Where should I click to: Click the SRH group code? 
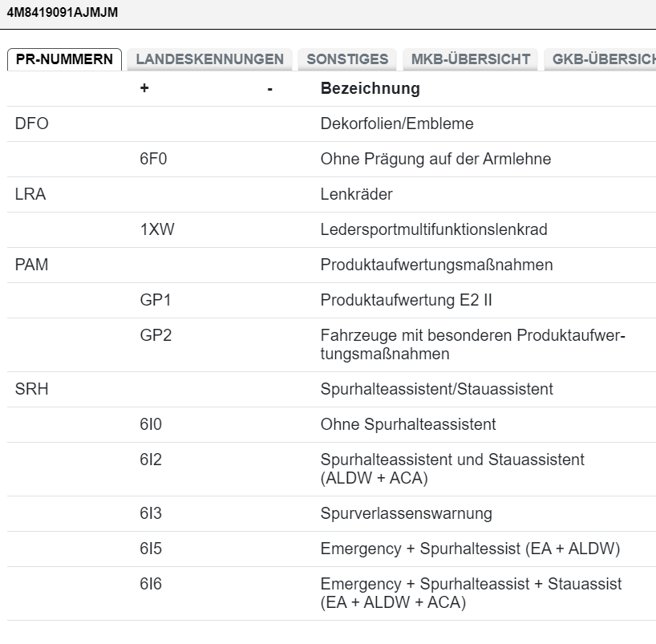(32, 390)
